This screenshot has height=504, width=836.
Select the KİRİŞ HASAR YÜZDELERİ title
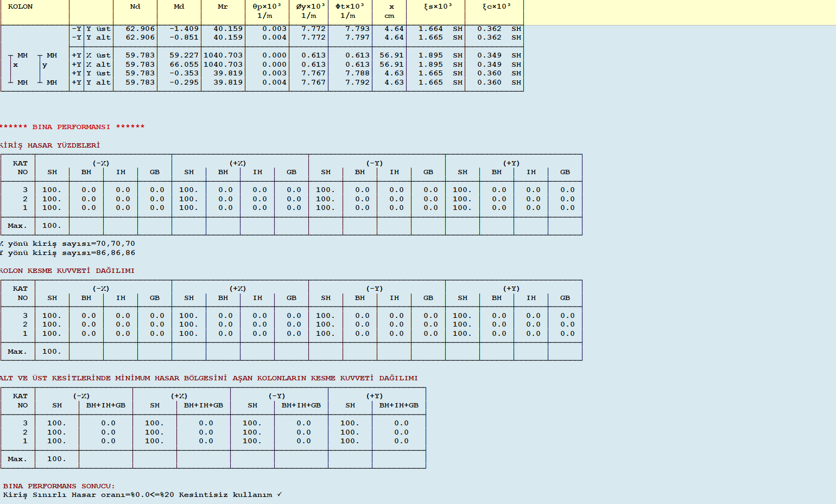coord(50,145)
